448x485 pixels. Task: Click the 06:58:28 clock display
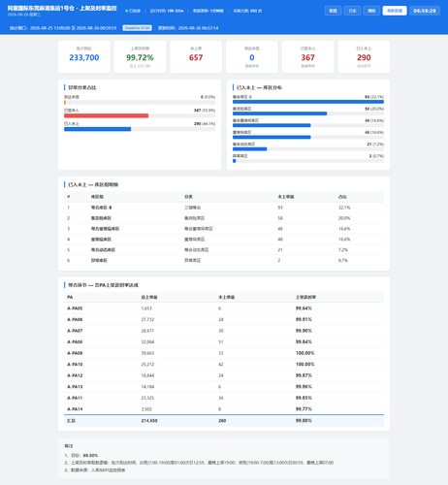425,11
